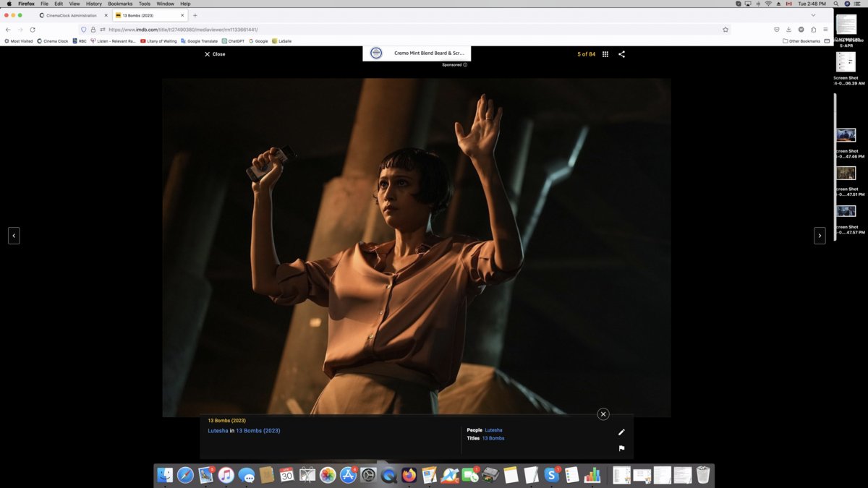
Task: Click the bookmarks toolbar overflow chevron
Action: [827, 41]
